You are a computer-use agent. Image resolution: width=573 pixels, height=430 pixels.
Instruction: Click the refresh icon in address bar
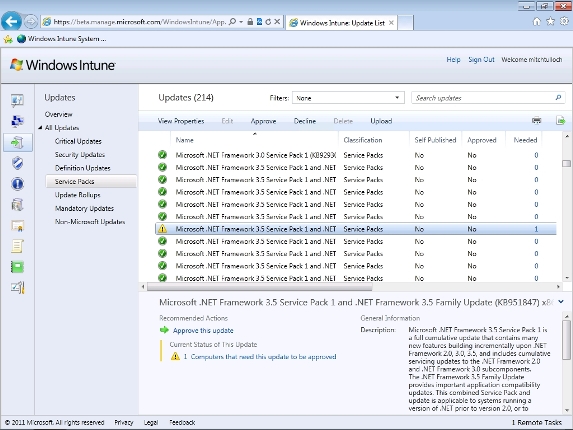(268, 22)
